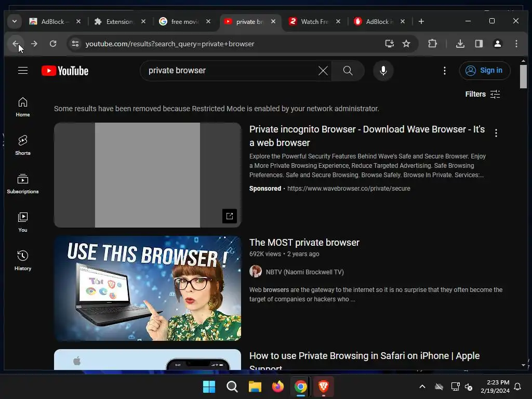The height and width of the screenshot is (399, 532).
Task: Click the install app icon in address bar
Action: pos(390,44)
